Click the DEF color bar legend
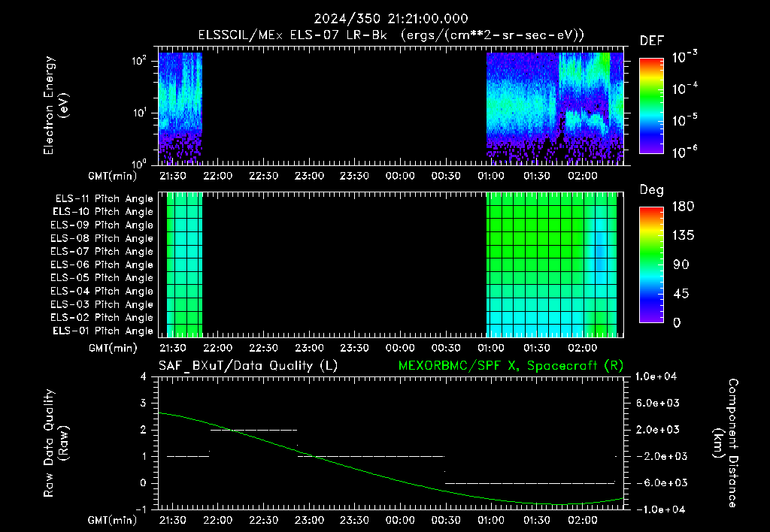770x532 pixels. (x=651, y=105)
